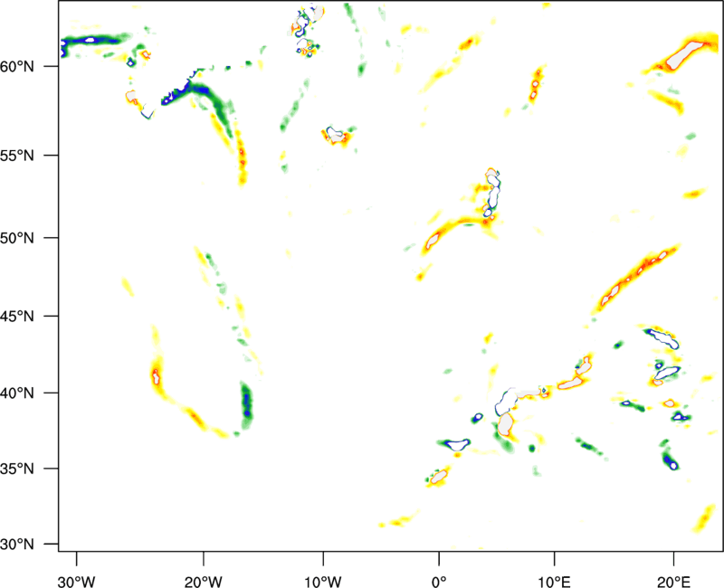Click the 40°N latitude label
The image size is (724, 588).
tap(17, 393)
